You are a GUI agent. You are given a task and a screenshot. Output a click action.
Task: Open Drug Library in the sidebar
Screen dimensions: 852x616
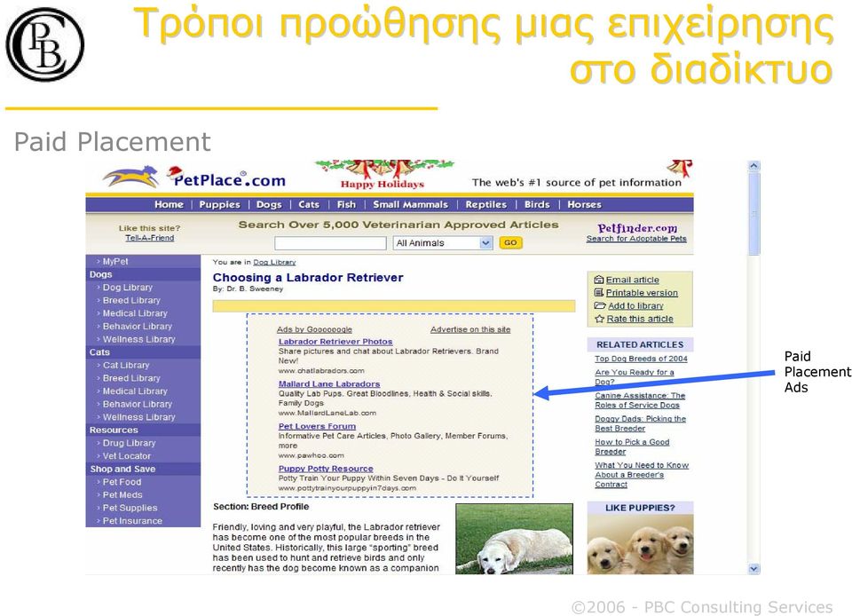point(130,443)
